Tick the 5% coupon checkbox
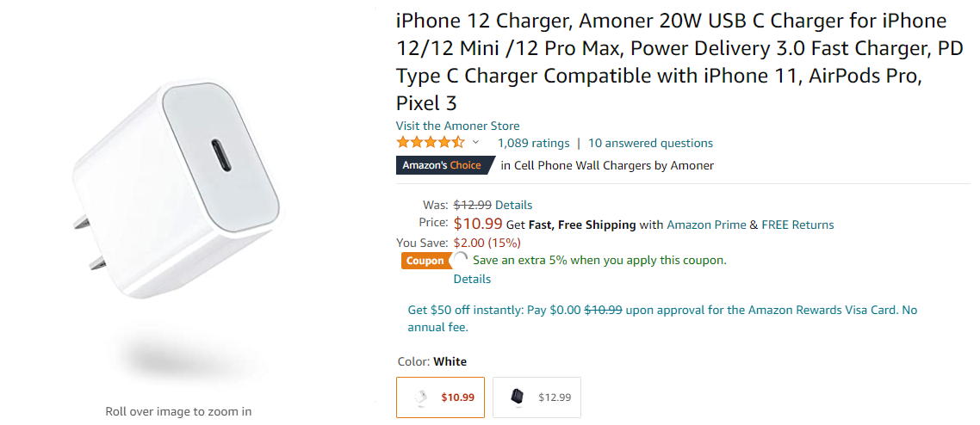Image resolution: width=980 pixels, height=425 pixels. click(x=462, y=260)
